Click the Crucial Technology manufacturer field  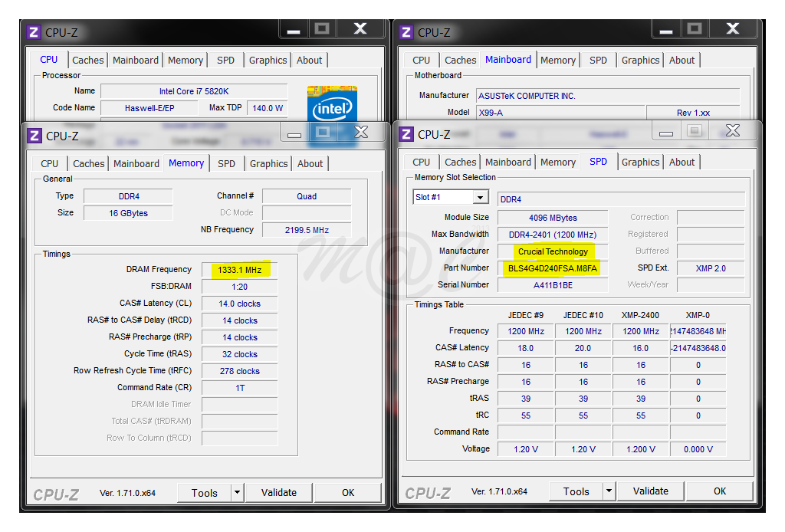click(x=553, y=251)
